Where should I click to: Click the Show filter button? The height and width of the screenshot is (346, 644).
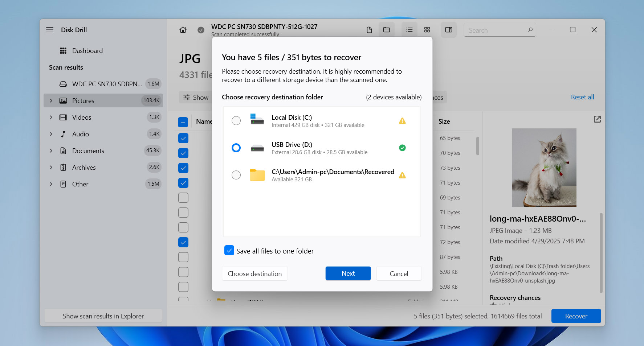click(196, 97)
